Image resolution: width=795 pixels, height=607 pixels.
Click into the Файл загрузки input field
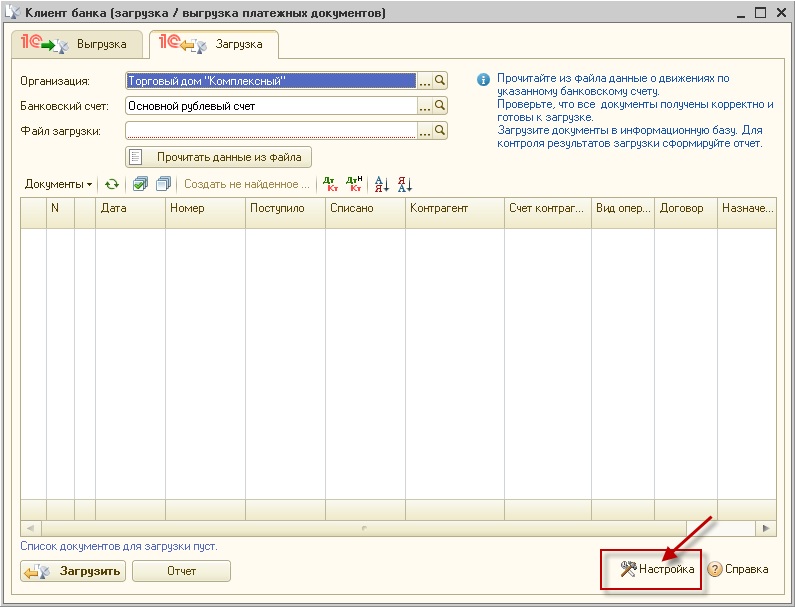tap(270, 131)
